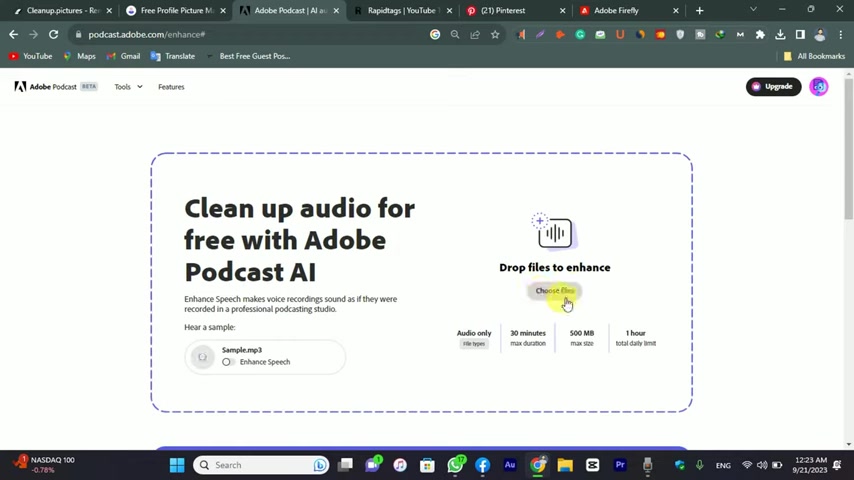This screenshot has height=480, width=854.
Task: Open Adobe Audition from the taskbar
Action: (510, 465)
